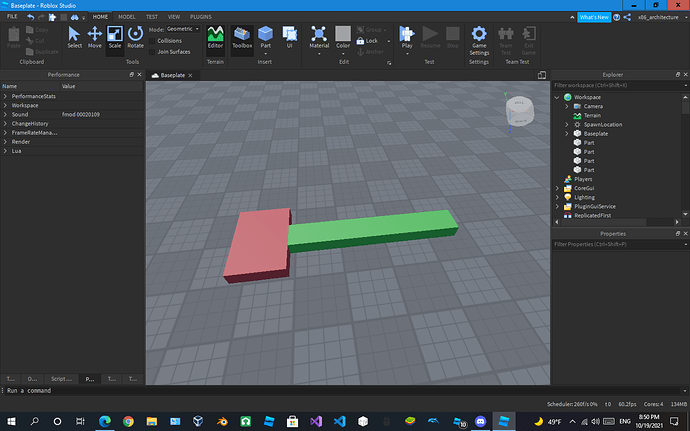Expand the SpawnLocation node in Explorer
The image size is (690, 431).
(567, 125)
